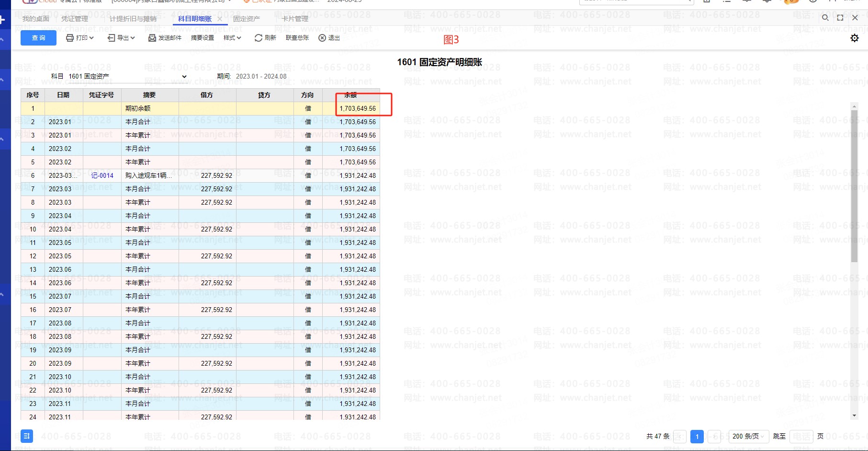
Task: Expand the 打印 dropdown arrow
Action: pyautogui.click(x=91, y=38)
